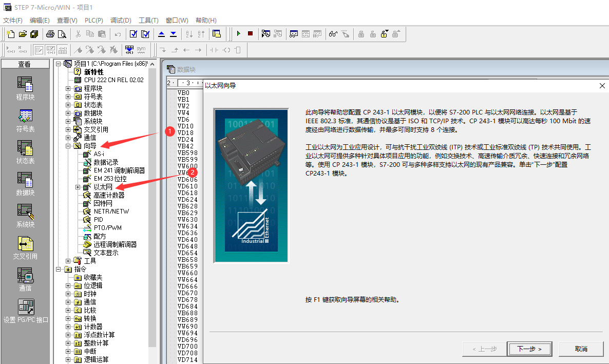The image size is (609, 364).
Task: Click the 取消 button in wizard
Action: click(581, 349)
